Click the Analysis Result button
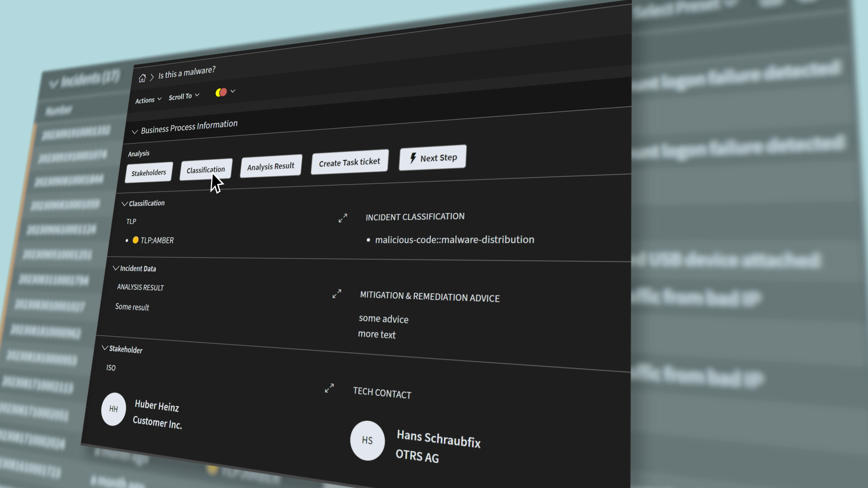This screenshot has height=488, width=868. pyautogui.click(x=271, y=166)
